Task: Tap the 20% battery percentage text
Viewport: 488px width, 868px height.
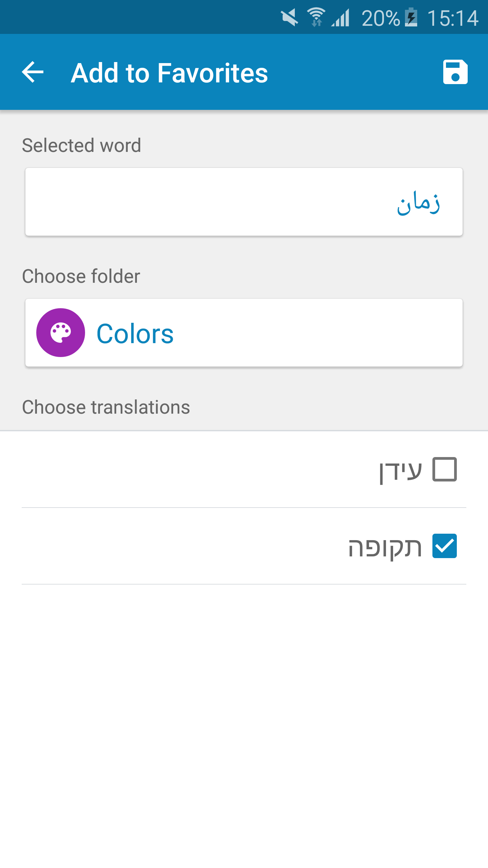Action: [381, 18]
